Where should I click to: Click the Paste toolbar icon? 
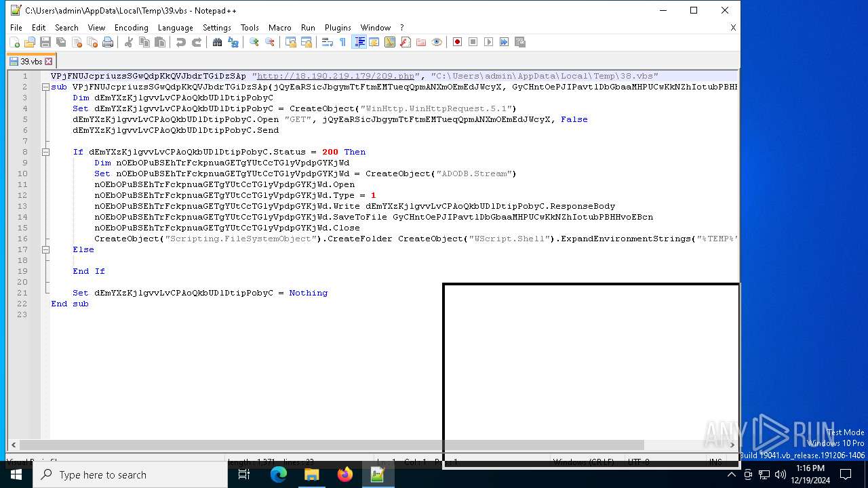[x=160, y=42]
